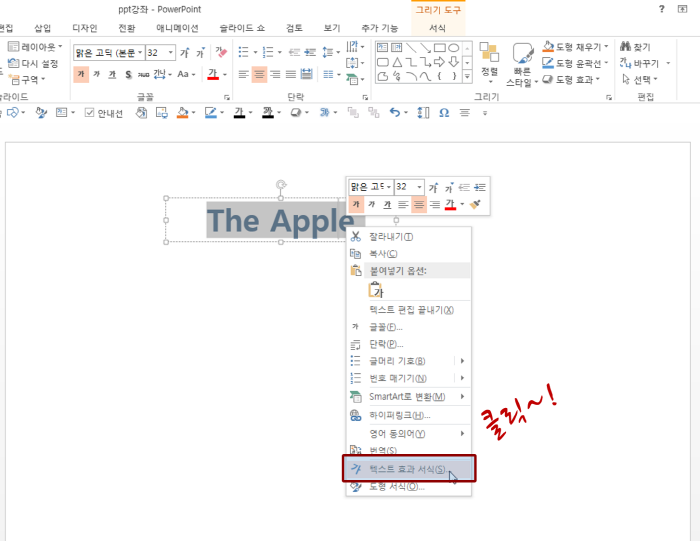Select the straight line shape in the gallery
Screen dimensions: 700x541
[411, 48]
